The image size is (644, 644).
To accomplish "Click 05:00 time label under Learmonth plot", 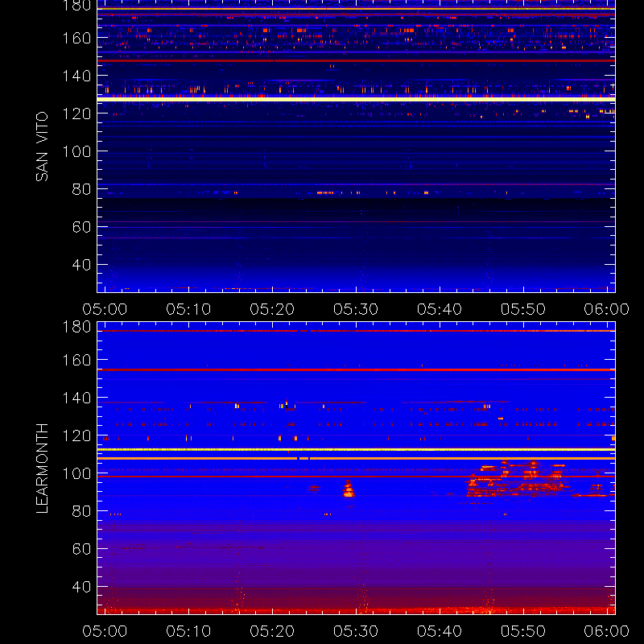I will pyautogui.click(x=105, y=631).
